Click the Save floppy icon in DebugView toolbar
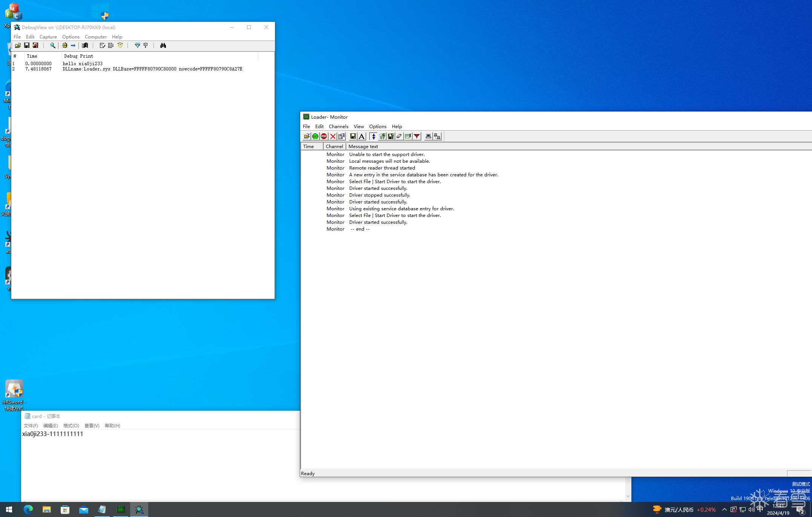This screenshot has height=517, width=812. [27, 46]
